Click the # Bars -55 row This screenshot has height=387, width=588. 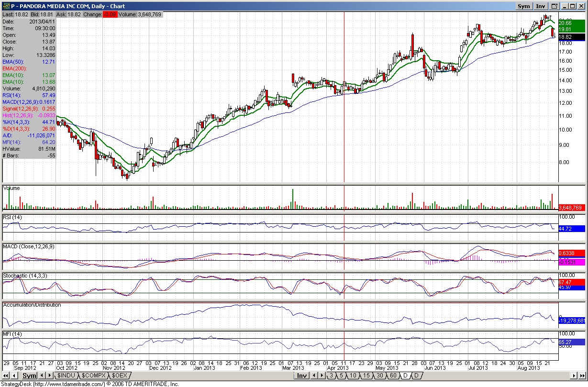[29, 155]
